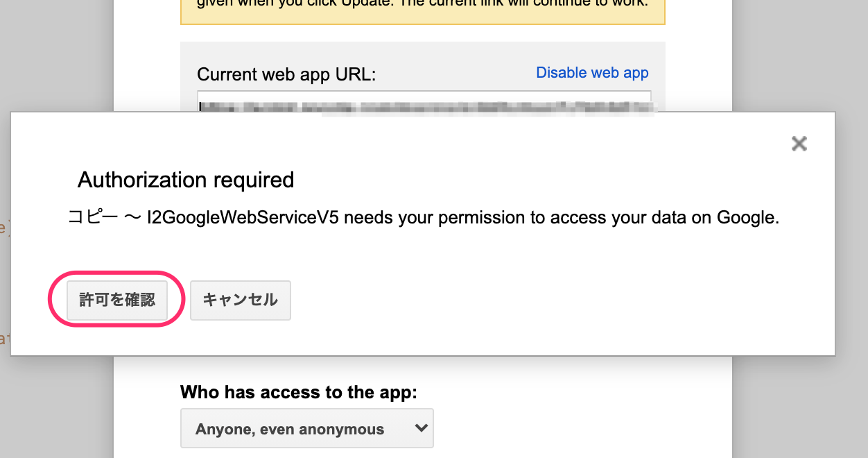Click the Disable web app link
This screenshot has height=458, width=868.
coord(592,73)
